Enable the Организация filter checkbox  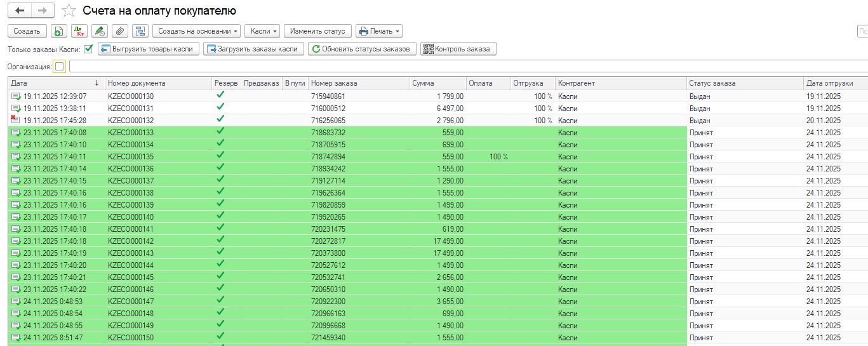[59, 67]
